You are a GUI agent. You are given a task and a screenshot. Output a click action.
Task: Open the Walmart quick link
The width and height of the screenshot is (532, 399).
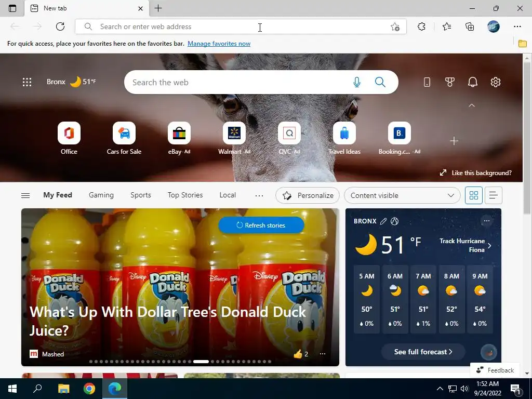pos(234,138)
